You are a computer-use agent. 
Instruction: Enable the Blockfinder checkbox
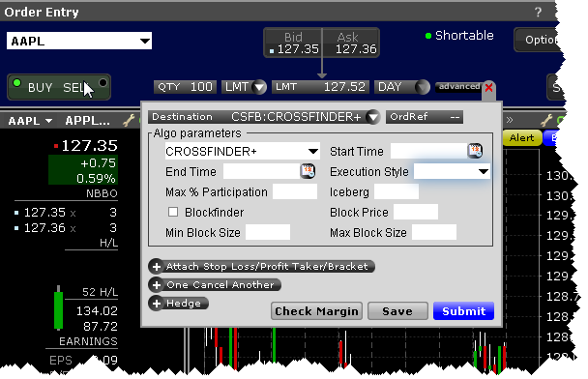point(173,212)
